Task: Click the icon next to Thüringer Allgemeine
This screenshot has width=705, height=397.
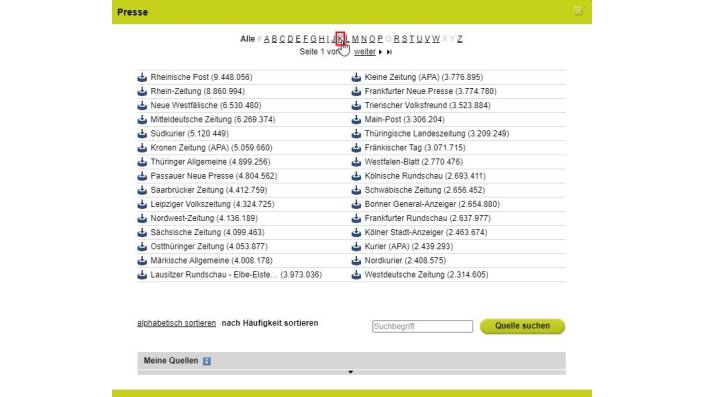Action: pyautogui.click(x=142, y=162)
